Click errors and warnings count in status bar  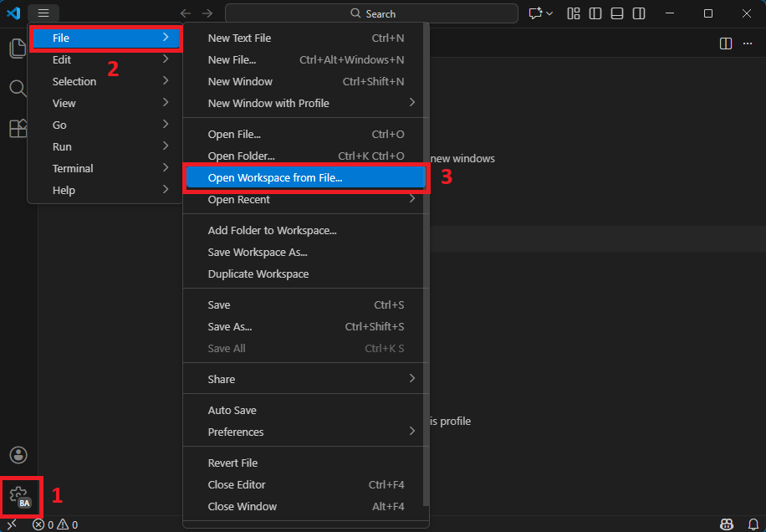click(55, 524)
